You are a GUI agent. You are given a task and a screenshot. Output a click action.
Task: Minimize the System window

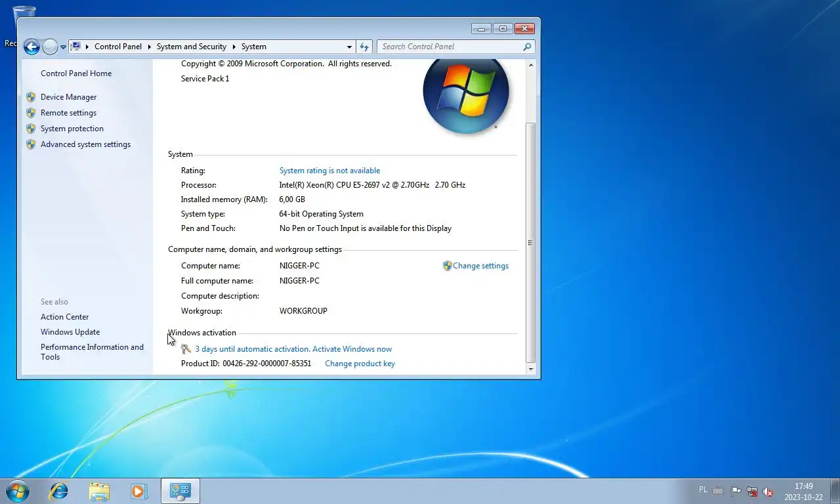click(481, 28)
